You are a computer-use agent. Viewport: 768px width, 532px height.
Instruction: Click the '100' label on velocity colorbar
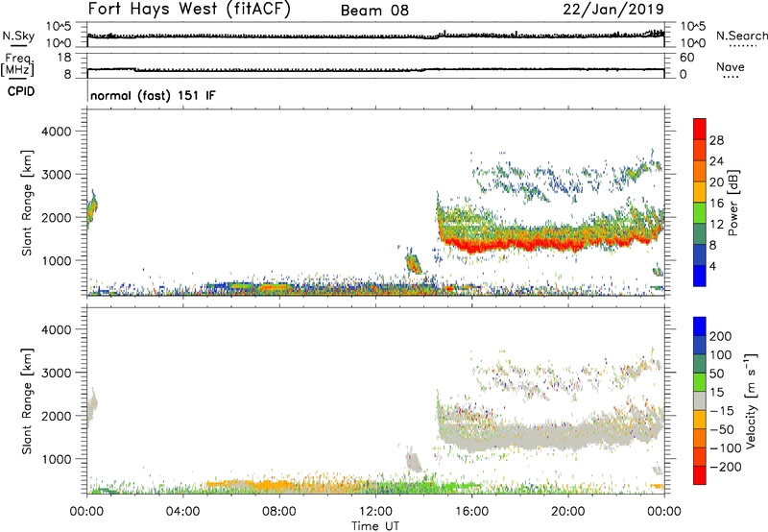[721, 355]
